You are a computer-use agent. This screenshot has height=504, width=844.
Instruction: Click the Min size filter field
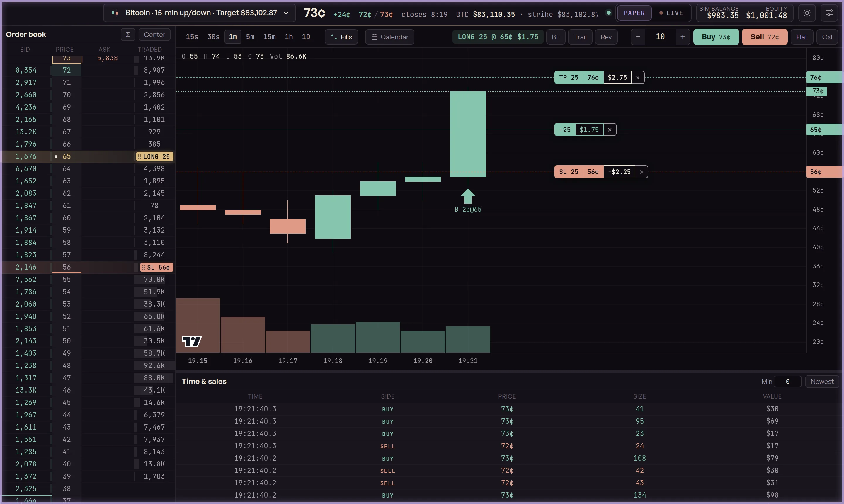(x=788, y=382)
